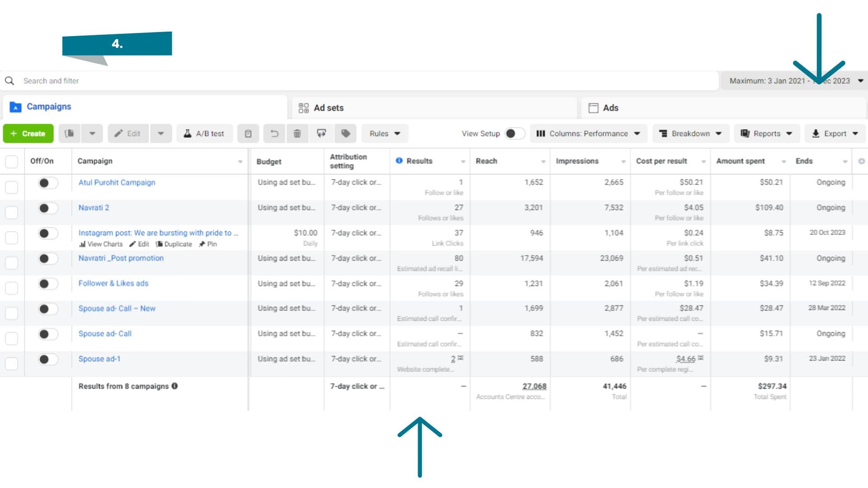Click Pin under Instagram post campaign
Image resolution: width=868 pixels, height=488 pixels.
(208, 244)
